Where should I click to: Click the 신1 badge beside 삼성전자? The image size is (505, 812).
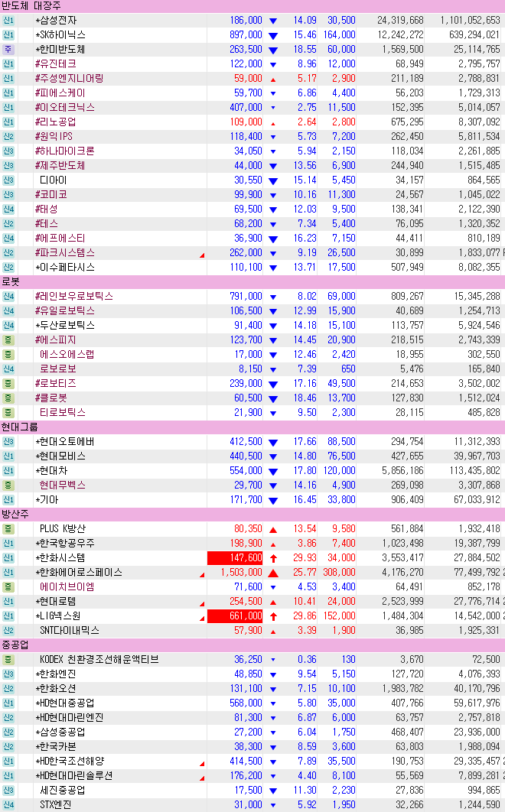click(x=8, y=20)
